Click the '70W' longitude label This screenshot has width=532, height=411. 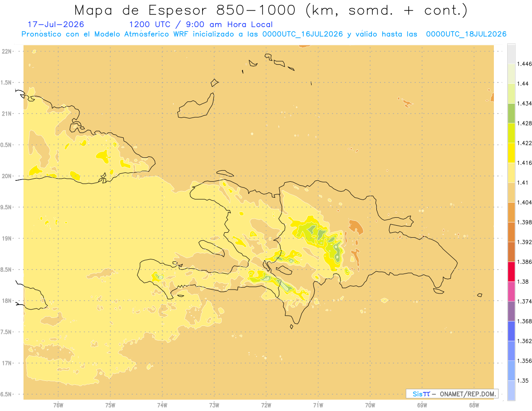click(370, 405)
